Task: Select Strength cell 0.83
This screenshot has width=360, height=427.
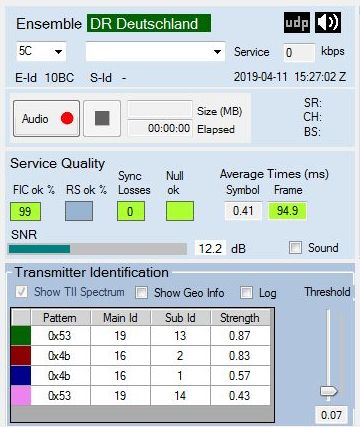Action: point(240,355)
